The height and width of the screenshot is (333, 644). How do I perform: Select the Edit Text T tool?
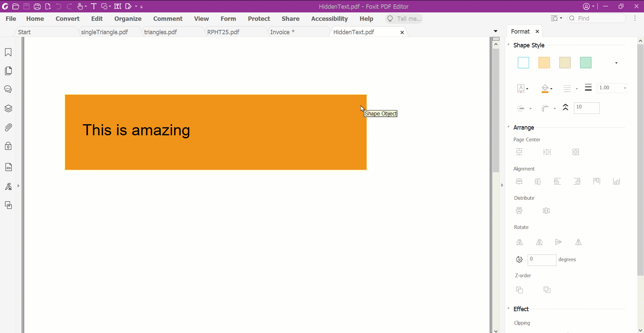coord(94,6)
